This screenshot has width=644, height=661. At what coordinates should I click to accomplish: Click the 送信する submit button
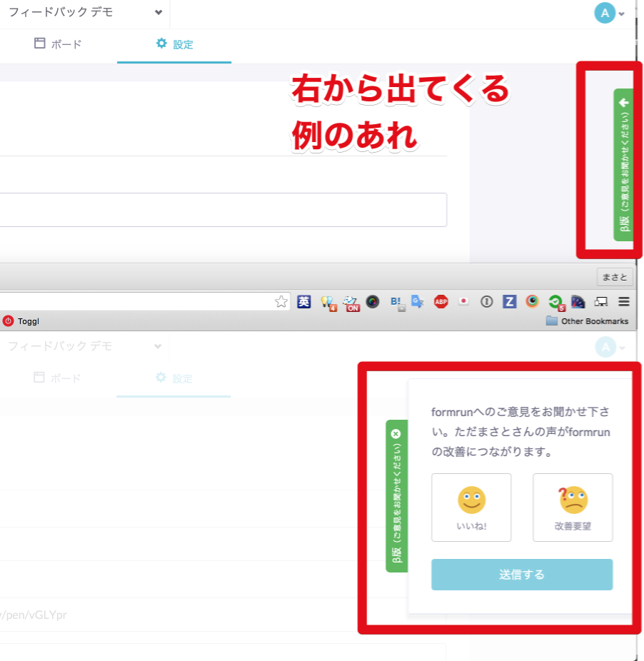(x=521, y=575)
